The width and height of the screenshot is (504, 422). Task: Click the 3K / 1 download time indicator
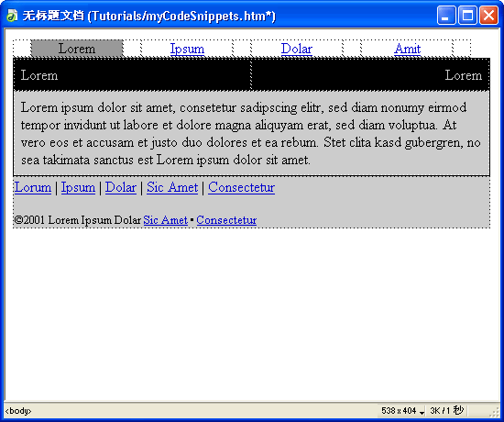[x=446, y=411]
